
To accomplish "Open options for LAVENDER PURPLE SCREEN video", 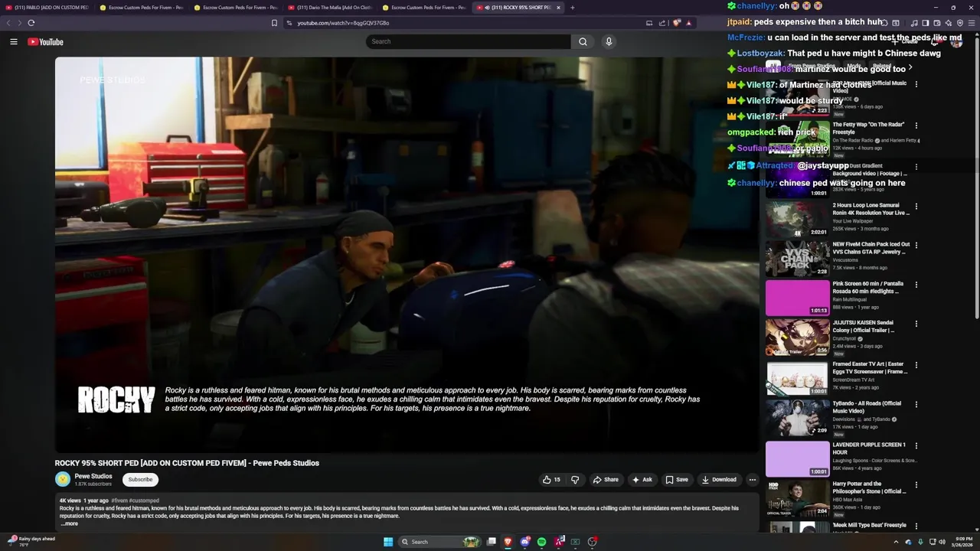I will coord(916,445).
